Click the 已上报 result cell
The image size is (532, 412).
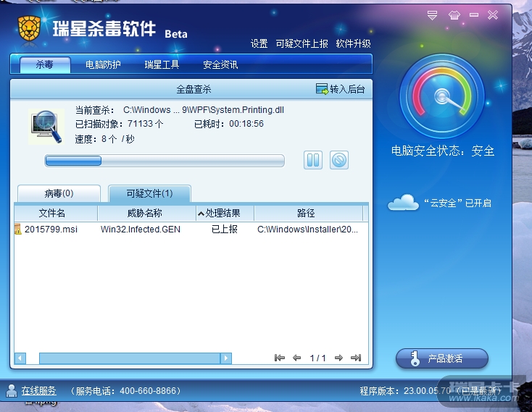pyautogui.click(x=224, y=230)
